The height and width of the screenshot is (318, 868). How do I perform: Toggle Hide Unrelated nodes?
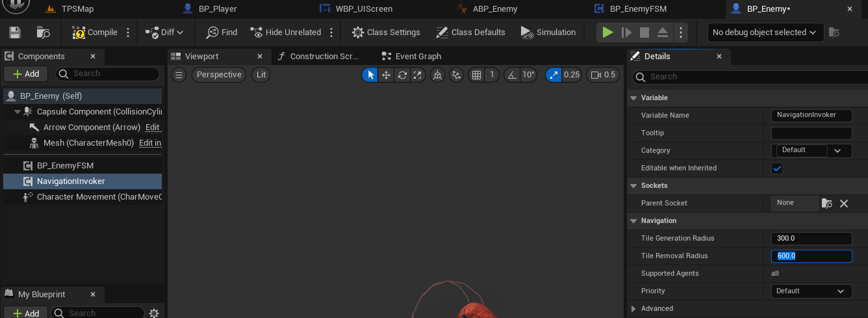tap(285, 33)
